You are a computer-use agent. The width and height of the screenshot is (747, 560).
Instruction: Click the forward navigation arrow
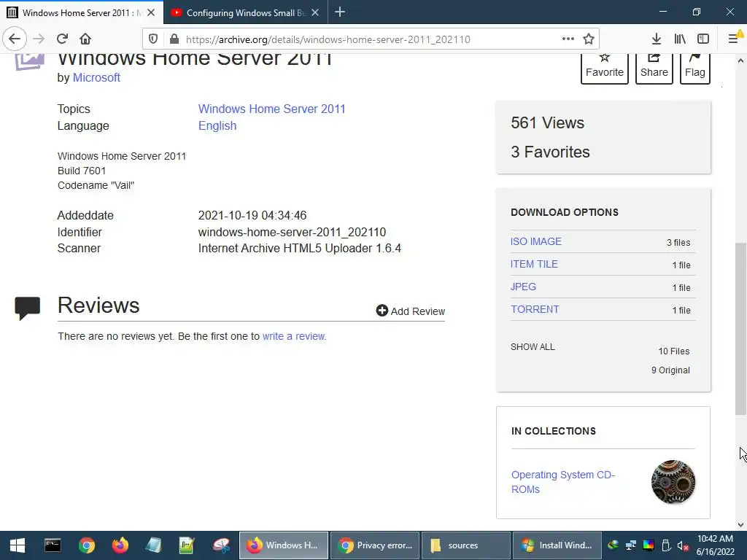[39, 39]
